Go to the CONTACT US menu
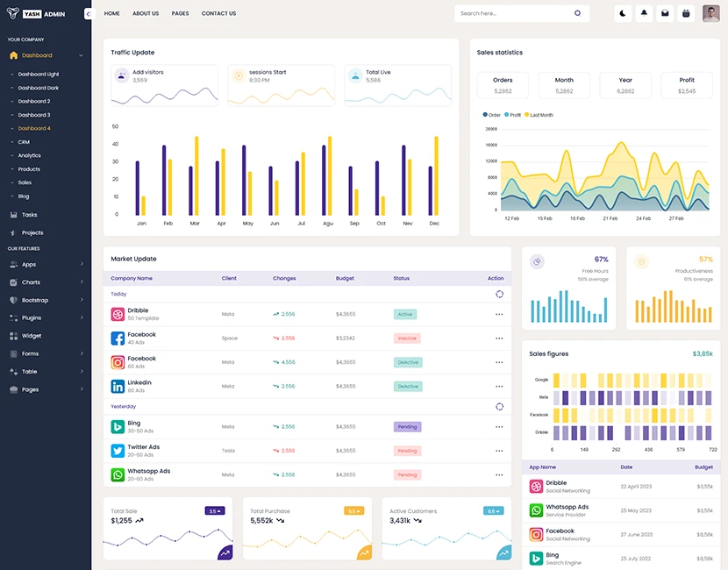728x570 pixels. click(x=218, y=13)
